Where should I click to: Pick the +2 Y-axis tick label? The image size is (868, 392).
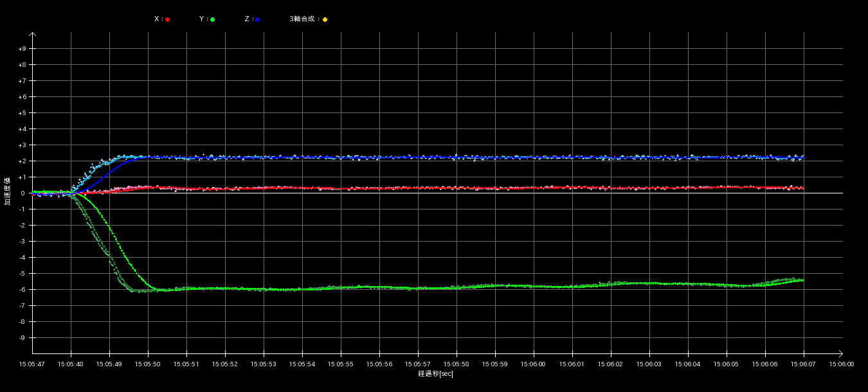23,161
